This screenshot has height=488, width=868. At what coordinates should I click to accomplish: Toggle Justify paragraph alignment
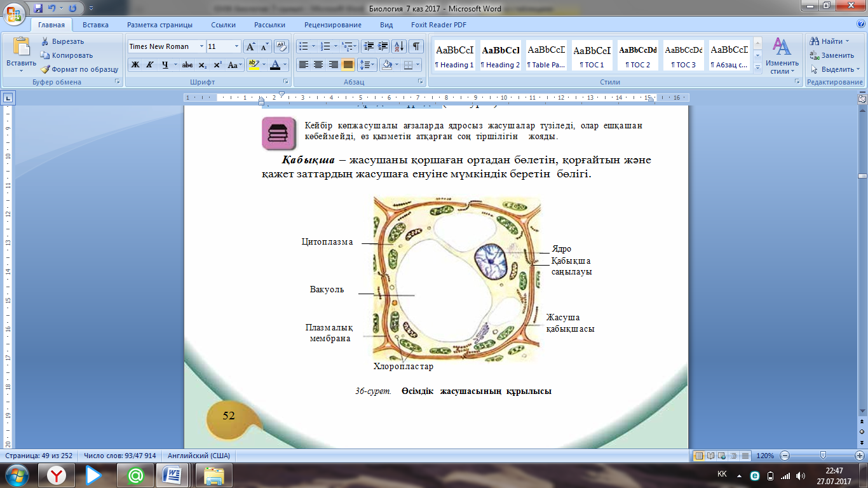348,65
